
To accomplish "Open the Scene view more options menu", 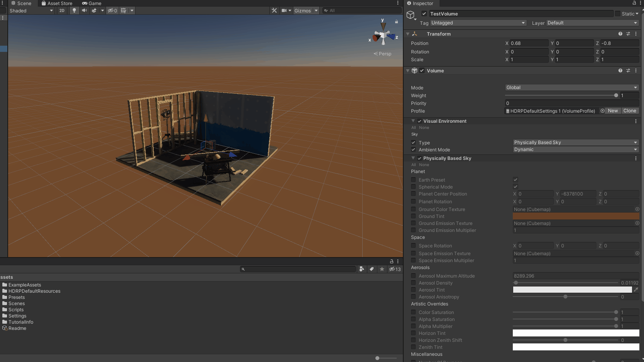I will (398, 3).
